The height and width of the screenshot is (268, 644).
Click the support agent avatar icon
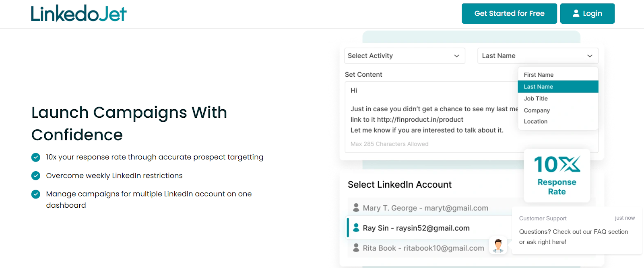click(498, 245)
